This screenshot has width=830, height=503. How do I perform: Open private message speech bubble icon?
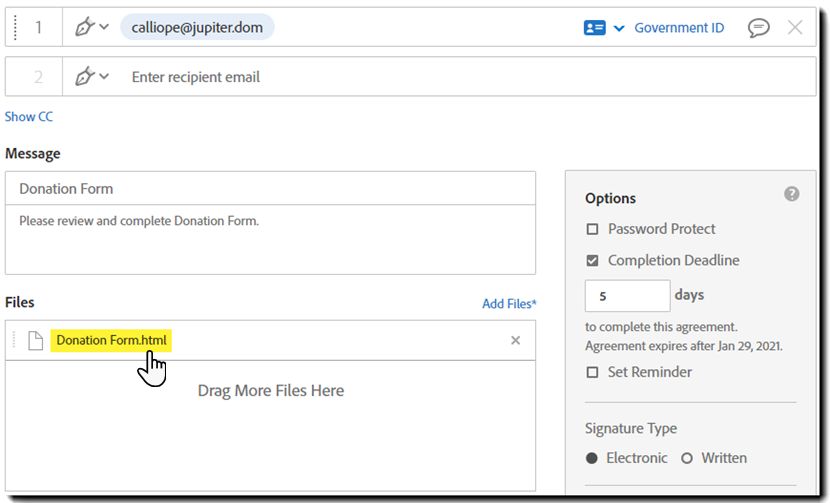[x=758, y=28]
